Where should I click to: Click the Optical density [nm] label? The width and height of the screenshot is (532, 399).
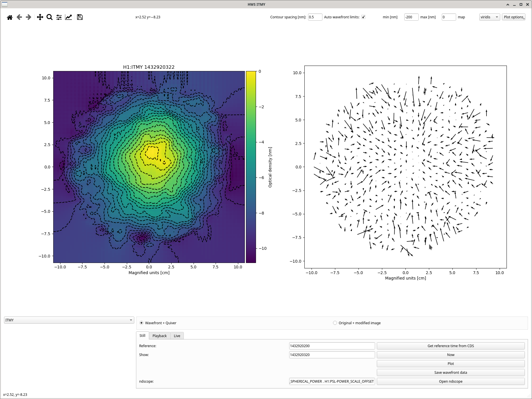pyautogui.click(x=270, y=167)
